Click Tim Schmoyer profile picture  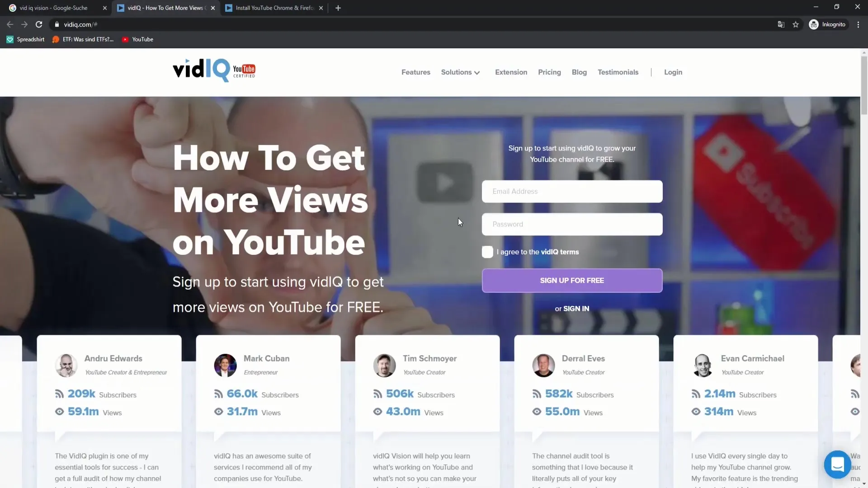[x=384, y=365]
